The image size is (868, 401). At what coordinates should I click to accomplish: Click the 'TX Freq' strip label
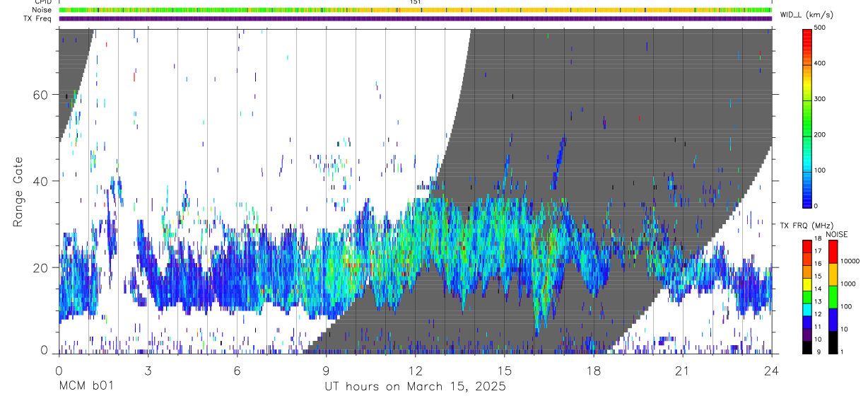point(37,18)
